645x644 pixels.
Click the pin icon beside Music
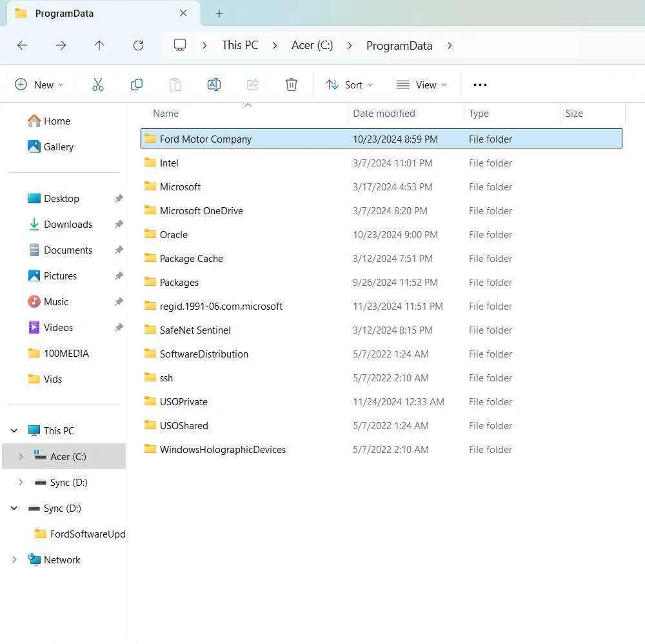pyautogui.click(x=119, y=301)
